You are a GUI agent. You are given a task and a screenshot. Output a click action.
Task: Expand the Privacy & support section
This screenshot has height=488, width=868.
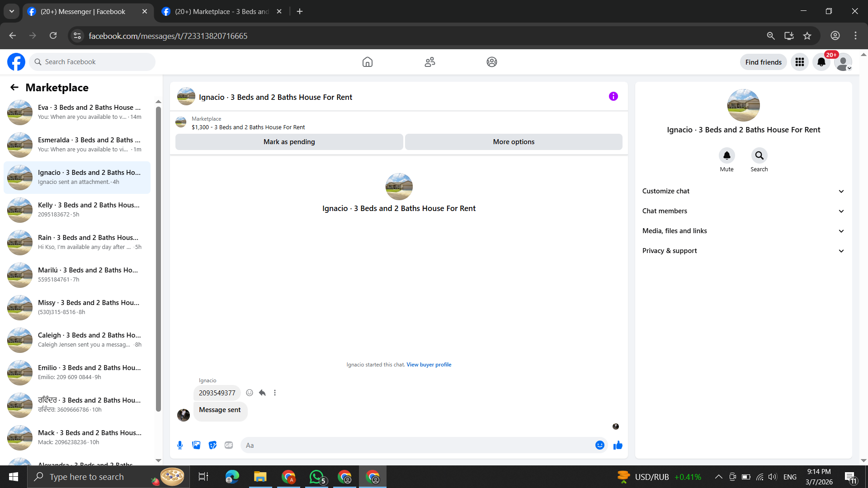[x=744, y=251]
